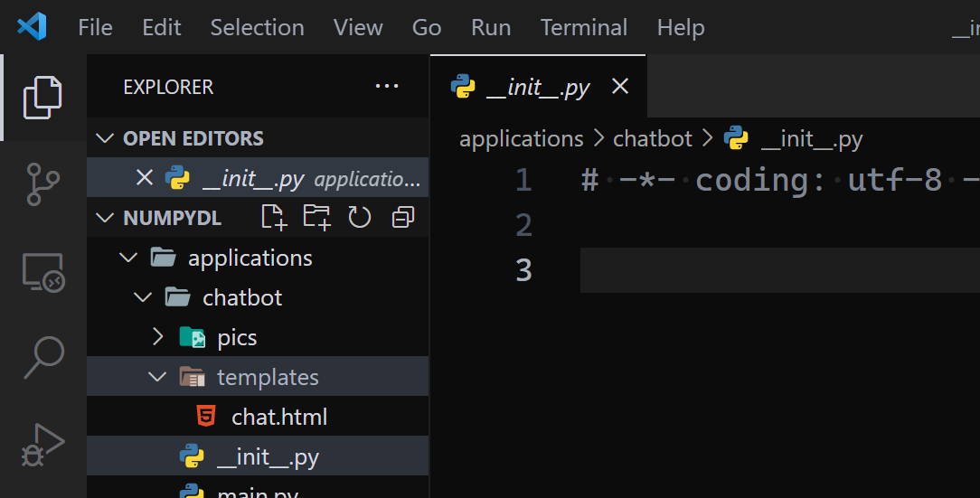Open the Remote Explorer view
Screen dimensions: 980x498
click(42, 272)
